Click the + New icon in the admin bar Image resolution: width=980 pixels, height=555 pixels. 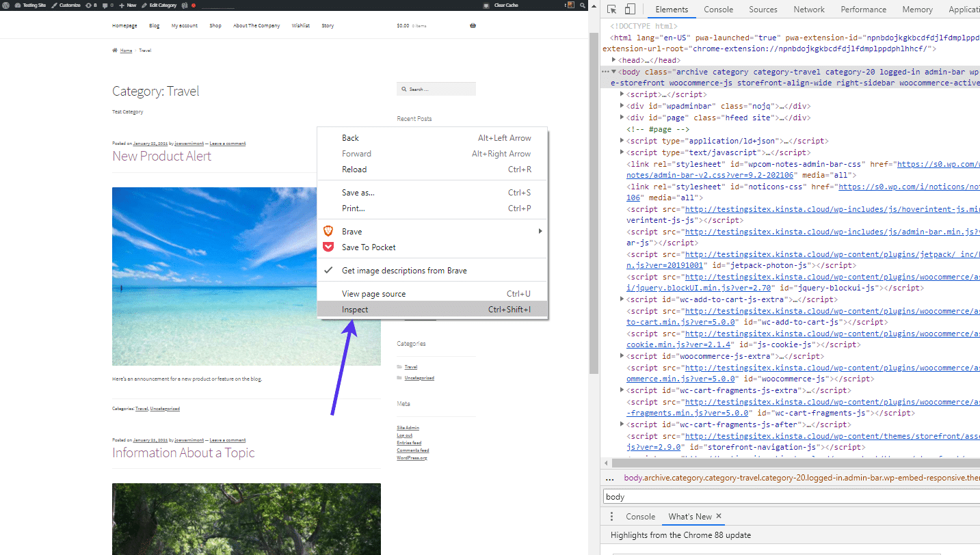tap(121, 5)
